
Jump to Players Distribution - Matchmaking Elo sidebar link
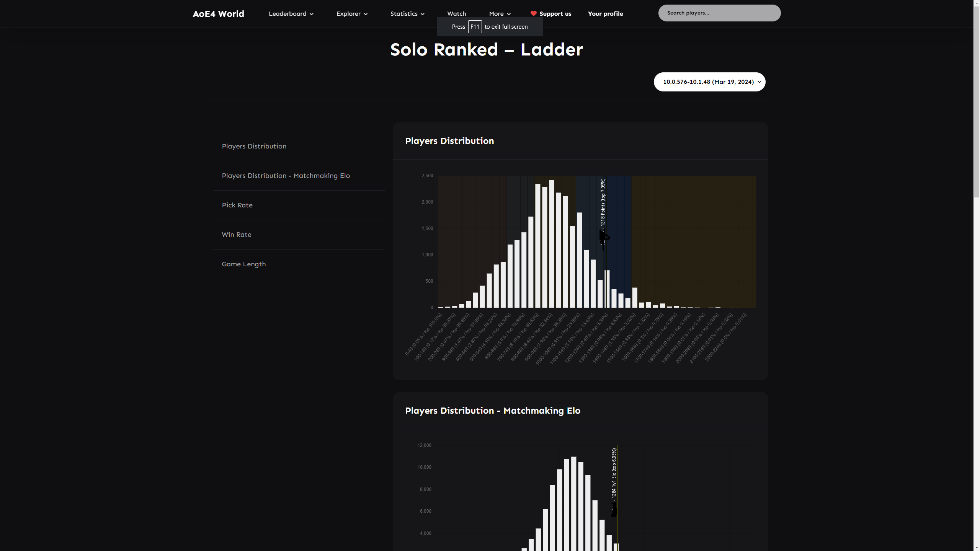(286, 176)
